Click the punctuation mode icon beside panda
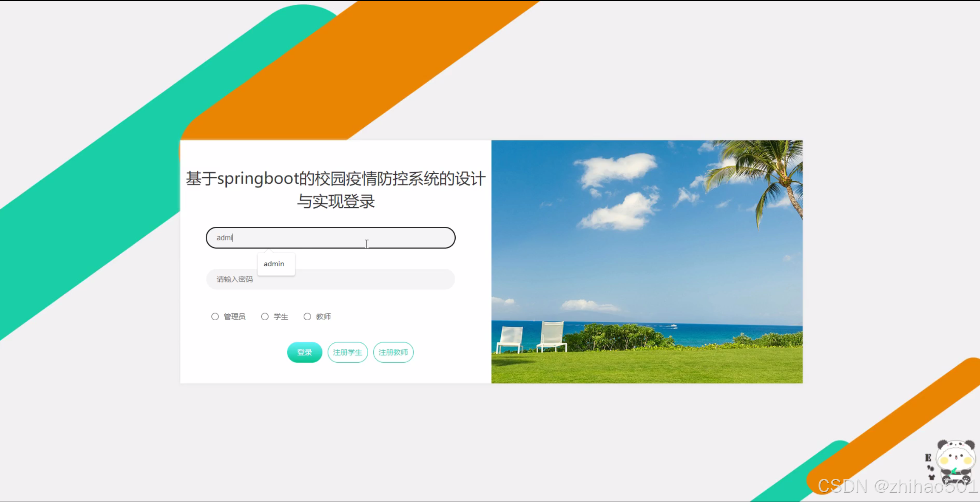 (930, 468)
